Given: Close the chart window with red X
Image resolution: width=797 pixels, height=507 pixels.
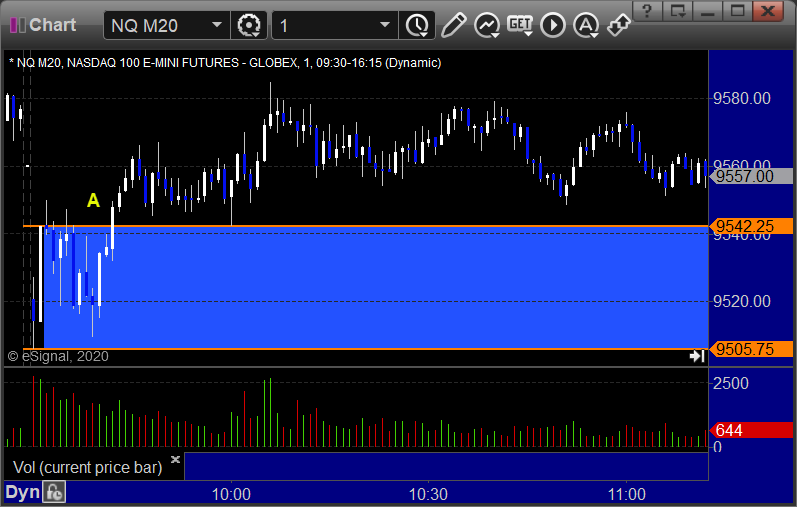Looking at the screenshot, I should pyautogui.click(x=768, y=11).
